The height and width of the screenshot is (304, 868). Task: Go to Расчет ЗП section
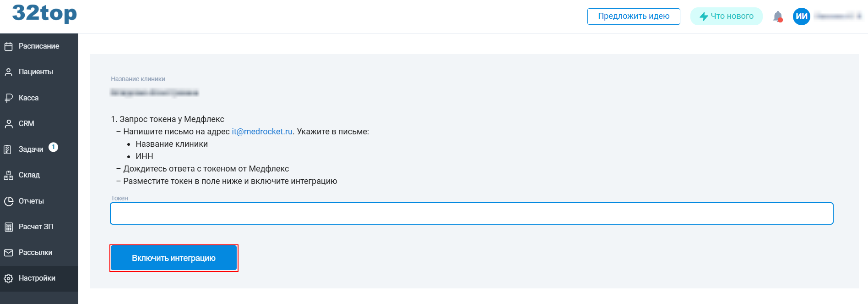(x=39, y=227)
